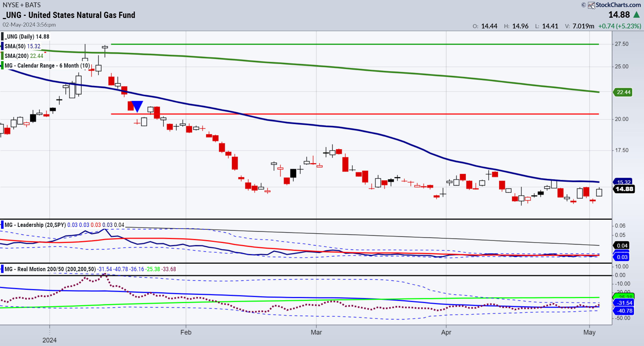Click the MG - Real Motion 200/50 indicator label
Viewport: 644px width, 346px height.
click(x=50, y=269)
